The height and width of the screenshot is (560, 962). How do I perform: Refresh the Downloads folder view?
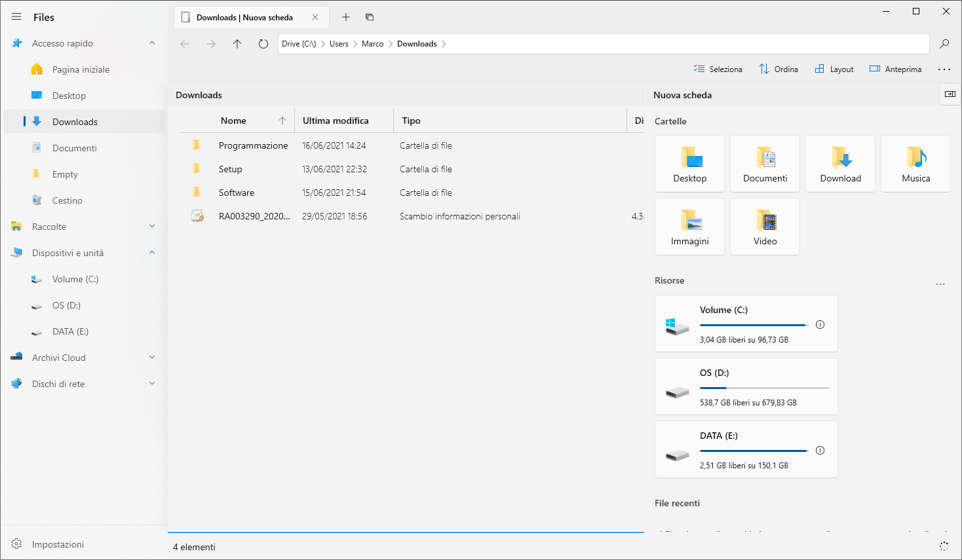263,43
